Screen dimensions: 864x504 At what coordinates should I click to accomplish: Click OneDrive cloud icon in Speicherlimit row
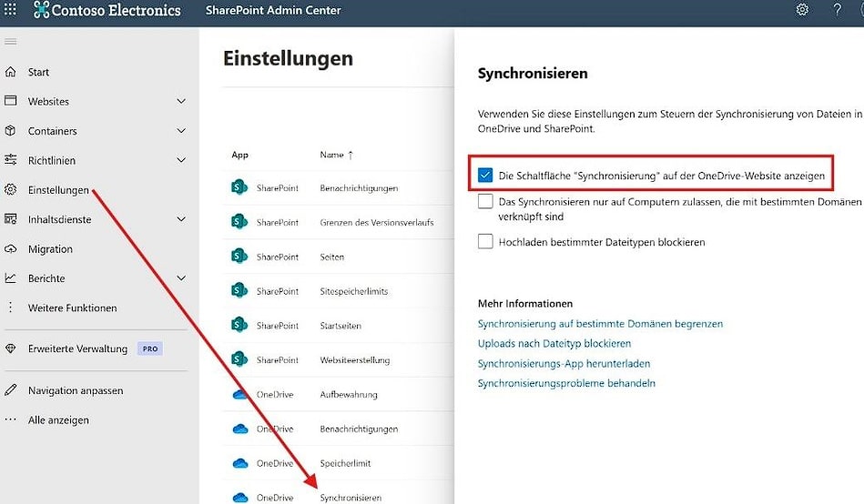point(239,463)
